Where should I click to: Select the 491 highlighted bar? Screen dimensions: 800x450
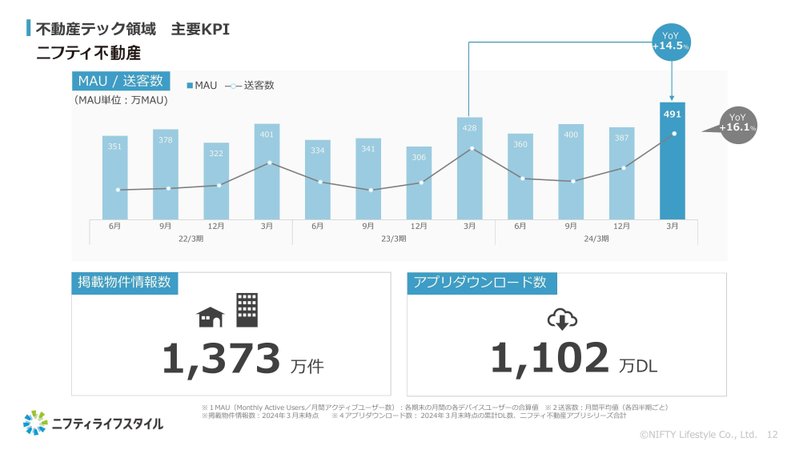(672, 161)
